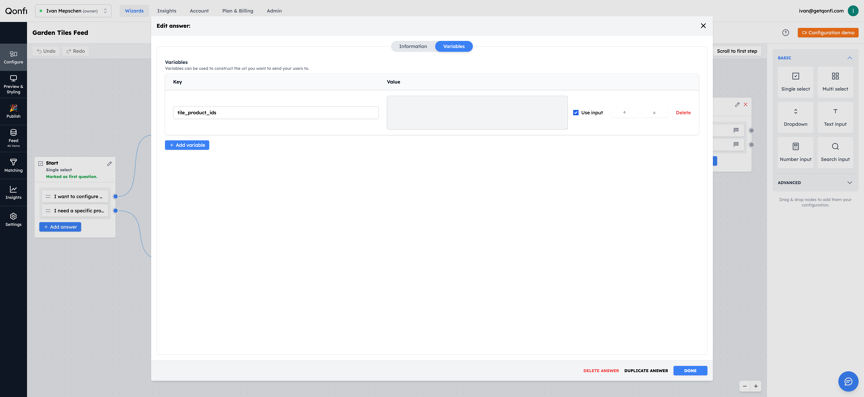Open the Account menu

coord(199,10)
